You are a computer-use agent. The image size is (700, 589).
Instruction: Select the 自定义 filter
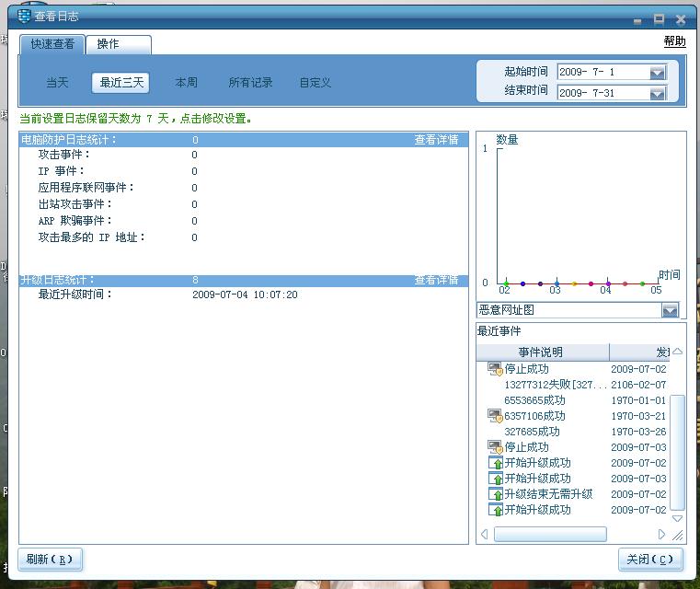(316, 83)
